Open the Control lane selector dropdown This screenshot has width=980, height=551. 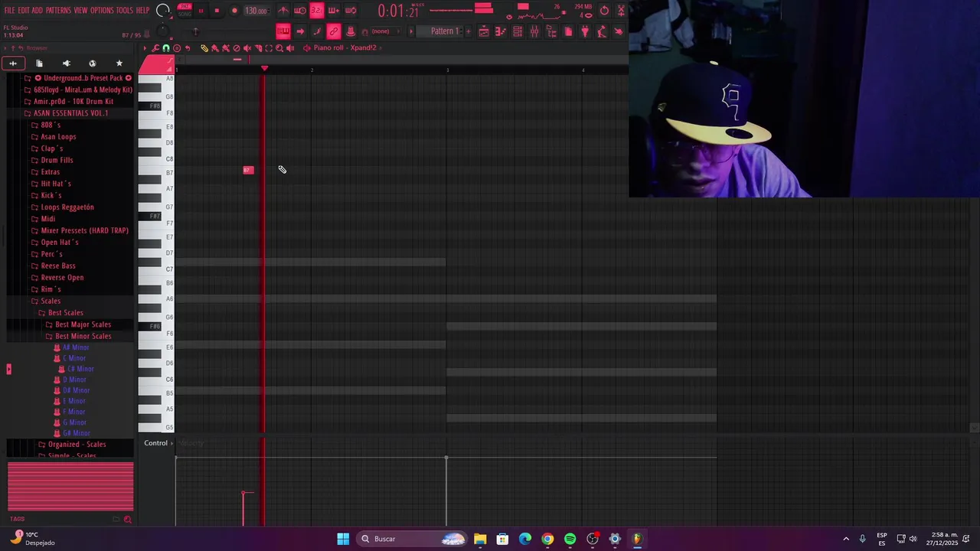[x=158, y=443]
